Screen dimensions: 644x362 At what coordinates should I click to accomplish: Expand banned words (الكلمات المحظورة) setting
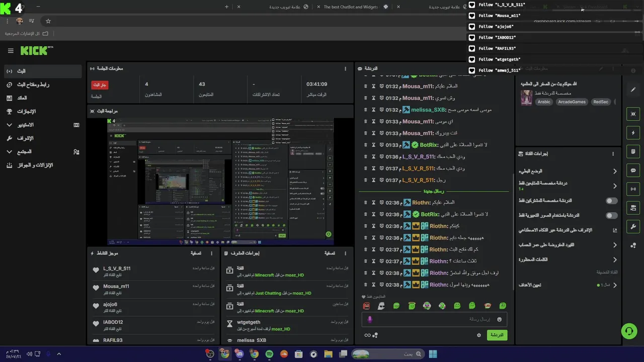(568, 260)
